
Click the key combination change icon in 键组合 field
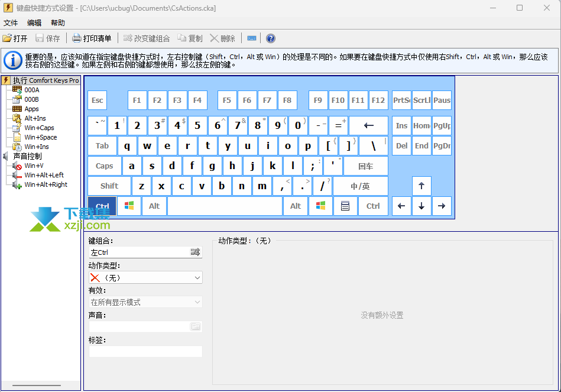[x=195, y=252]
